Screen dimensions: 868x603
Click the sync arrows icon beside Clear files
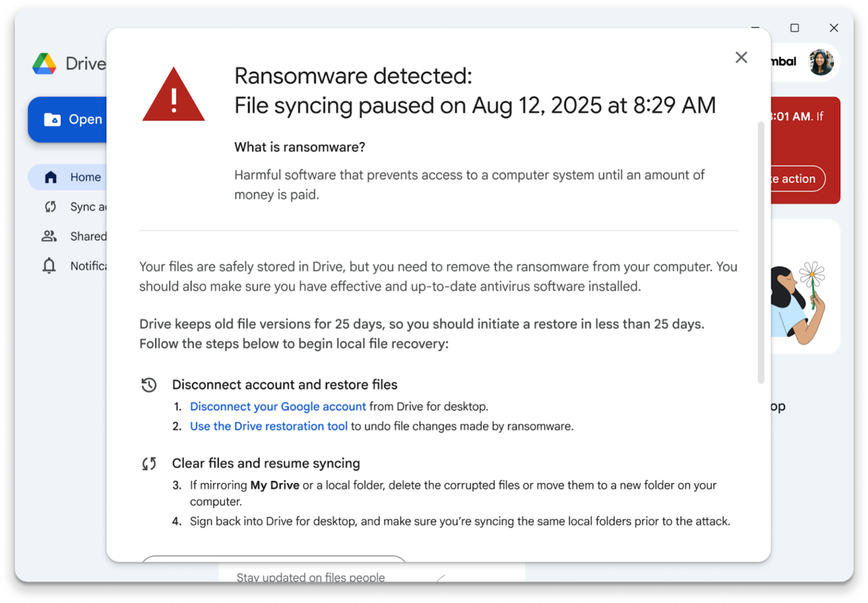coord(149,463)
